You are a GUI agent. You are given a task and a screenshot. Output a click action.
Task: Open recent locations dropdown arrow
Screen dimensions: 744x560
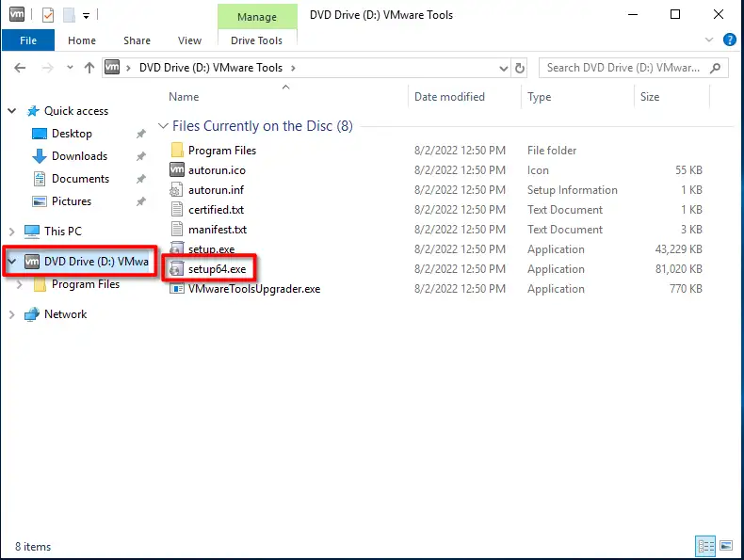coord(71,68)
